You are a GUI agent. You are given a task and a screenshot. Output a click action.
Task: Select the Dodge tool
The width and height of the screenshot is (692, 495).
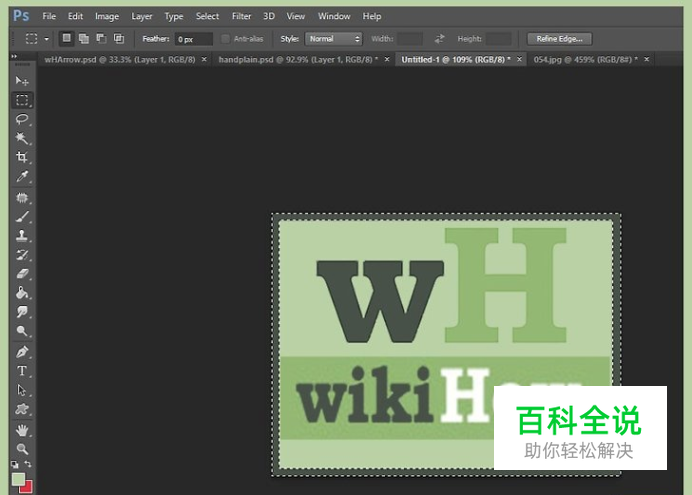[22, 331]
